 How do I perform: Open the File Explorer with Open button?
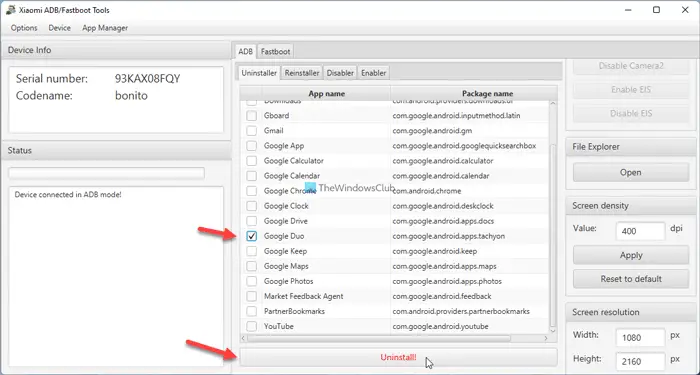631,172
